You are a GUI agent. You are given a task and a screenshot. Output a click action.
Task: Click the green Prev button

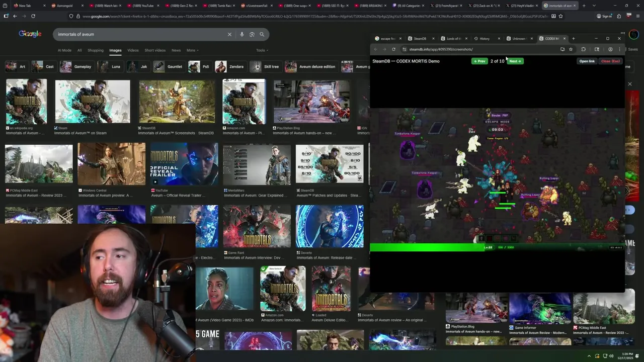click(x=479, y=61)
